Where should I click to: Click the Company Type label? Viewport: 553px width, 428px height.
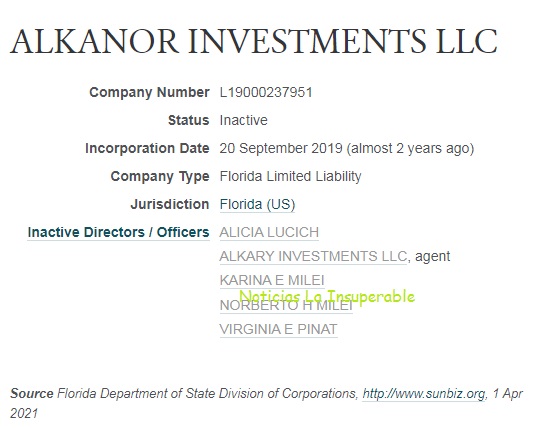160,176
